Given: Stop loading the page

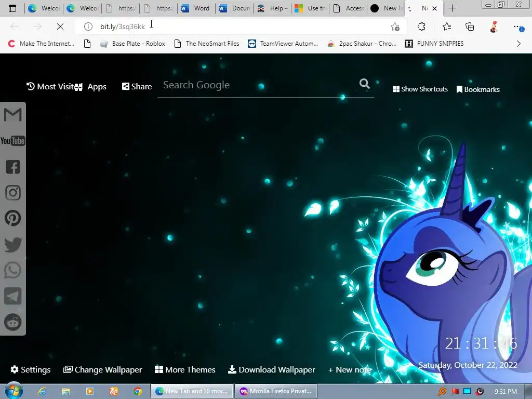Looking at the screenshot, I should click(x=60, y=26).
